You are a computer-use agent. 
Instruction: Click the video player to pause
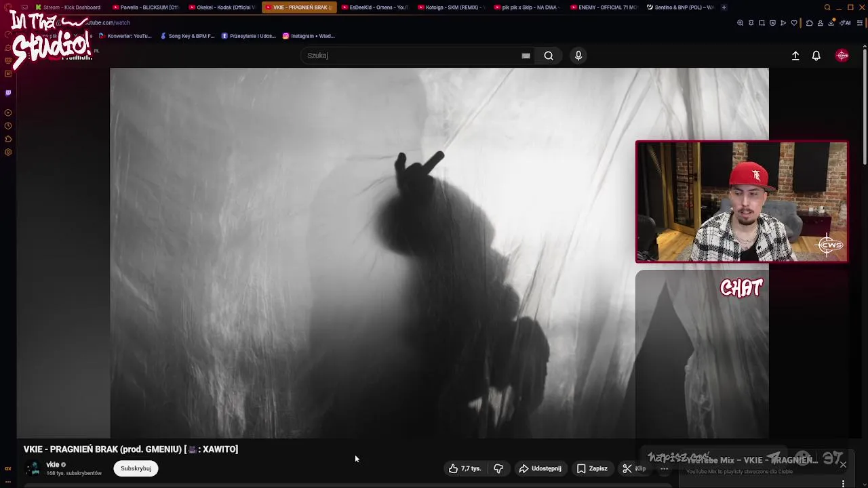[439, 253]
